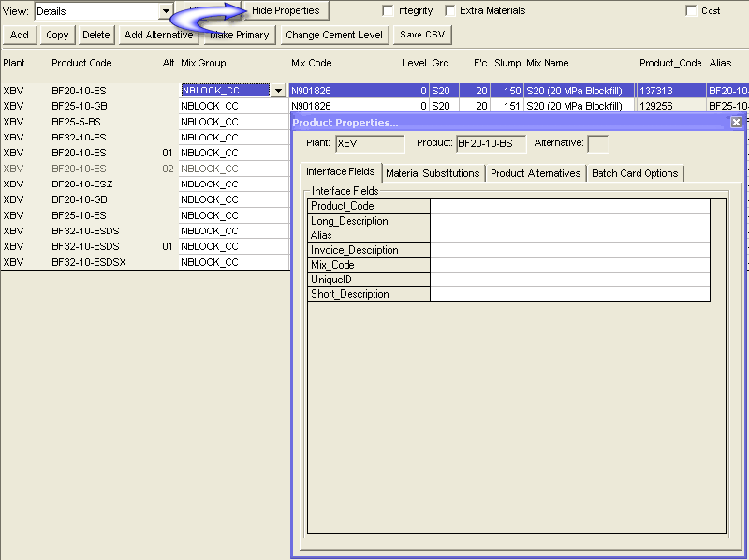The width and height of the screenshot is (749, 560).
Task: Copy the selected product record
Action: [57, 35]
